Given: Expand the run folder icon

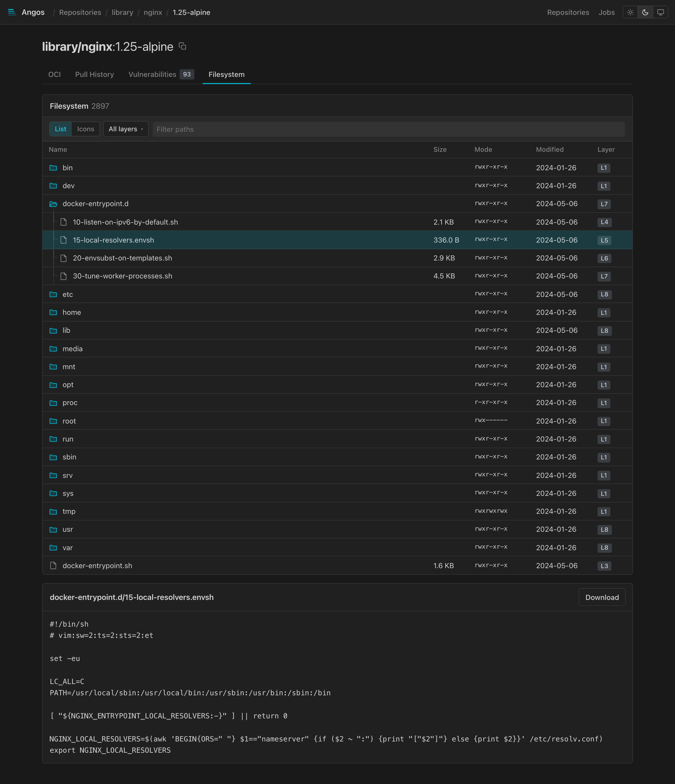Looking at the screenshot, I should (x=53, y=439).
